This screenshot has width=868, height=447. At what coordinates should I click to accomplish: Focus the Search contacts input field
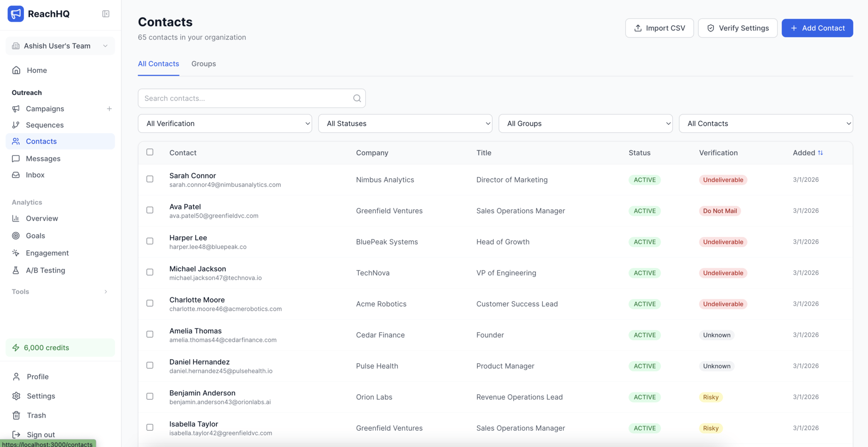pos(246,99)
